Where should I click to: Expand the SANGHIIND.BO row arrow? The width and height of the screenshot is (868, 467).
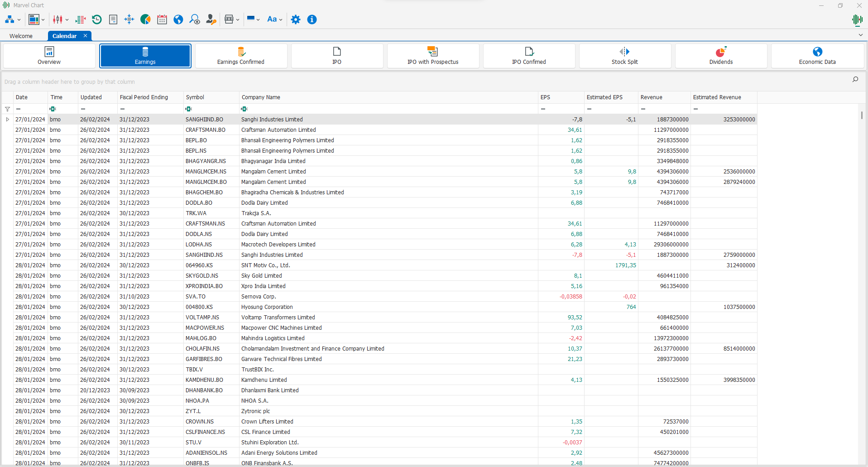pos(7,120)
